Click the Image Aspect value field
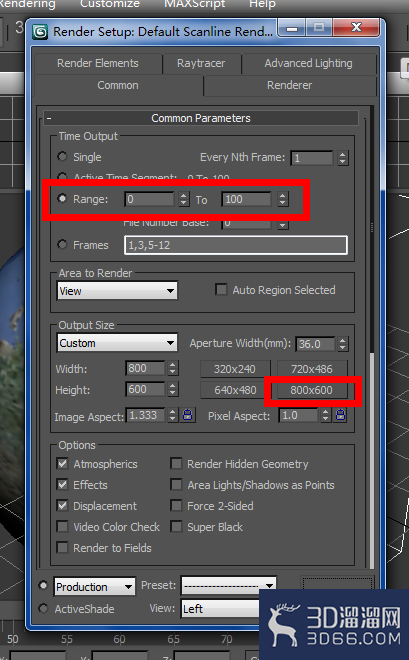 [x=146, y=415]
